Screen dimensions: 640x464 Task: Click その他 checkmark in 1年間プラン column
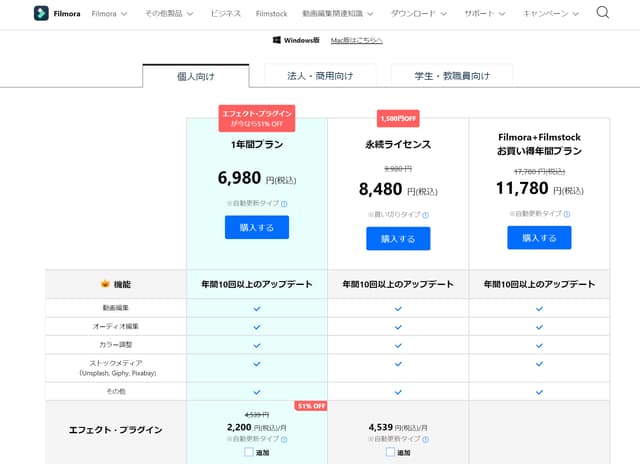tap(257, 392)
